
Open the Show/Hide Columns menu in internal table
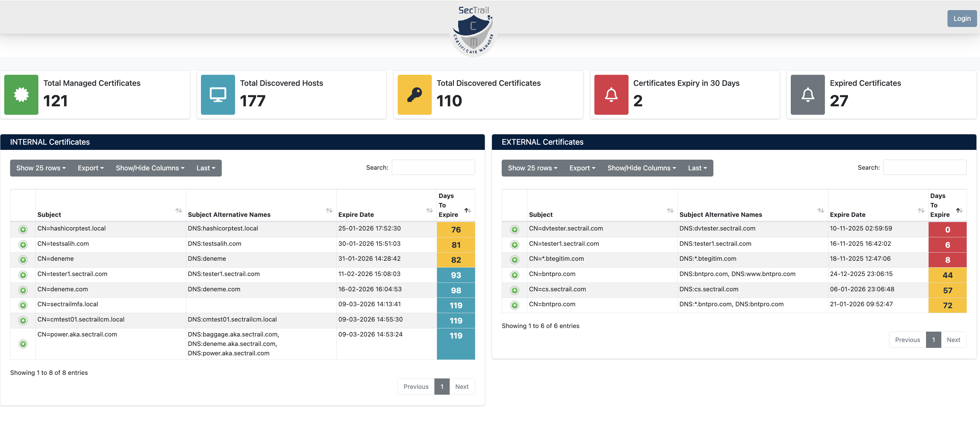[150, 168]
